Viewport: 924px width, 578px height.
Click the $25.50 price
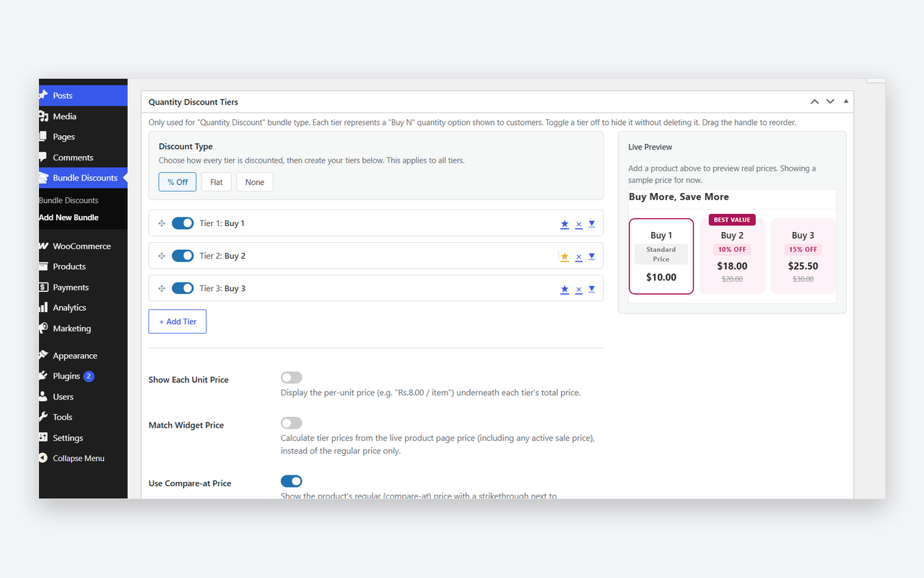(803, 266)
